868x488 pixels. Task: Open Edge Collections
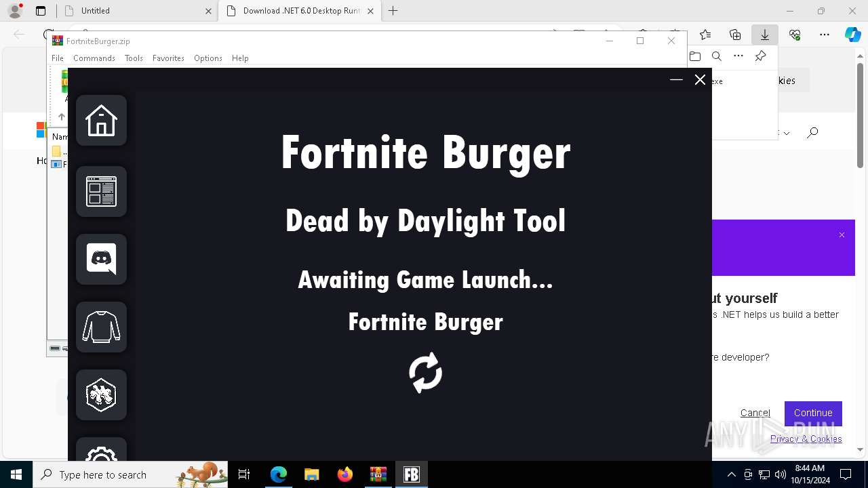coord(735,35)
